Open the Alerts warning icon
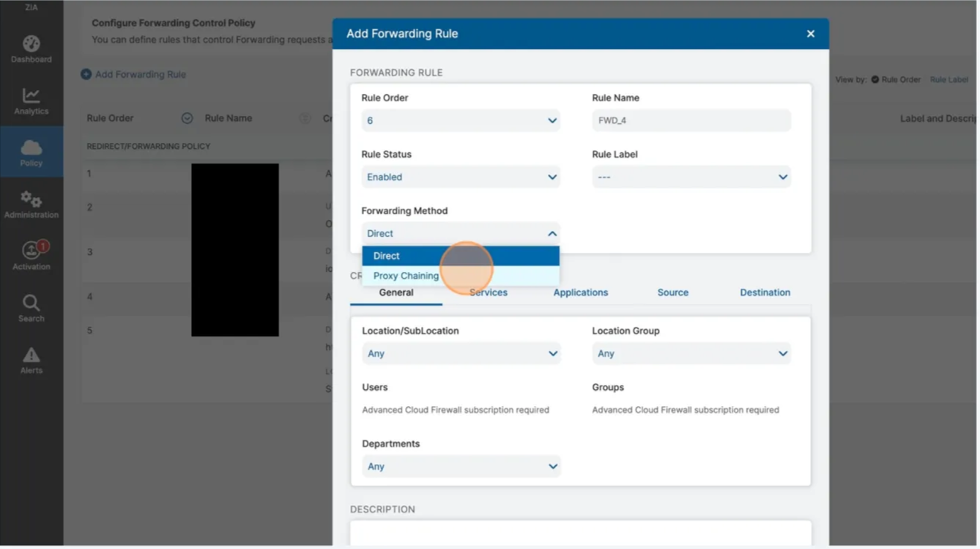 point(31,355)
